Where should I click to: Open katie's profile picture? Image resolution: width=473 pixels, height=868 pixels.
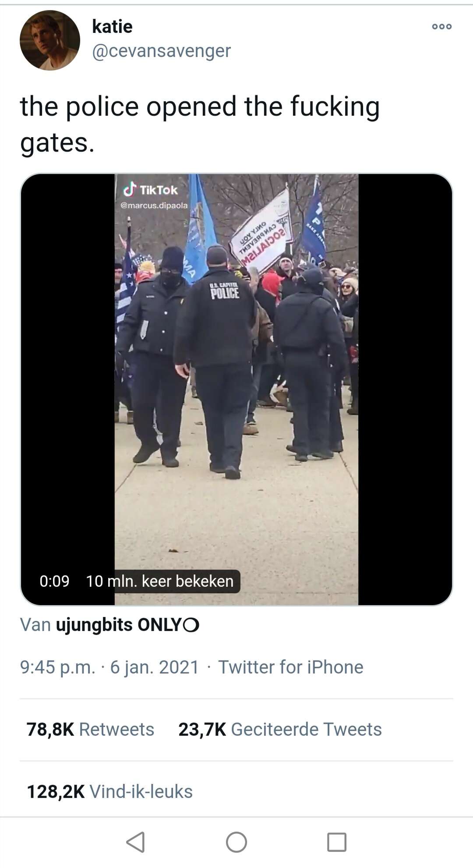pos(50,40)
